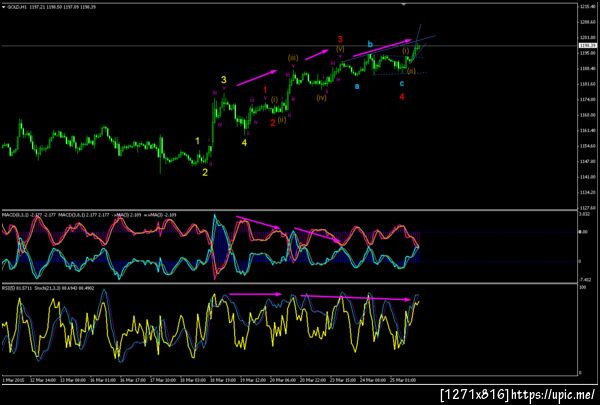Select the yellow wave 1 label
Screen dimensions: 600x405
[197, 141]
